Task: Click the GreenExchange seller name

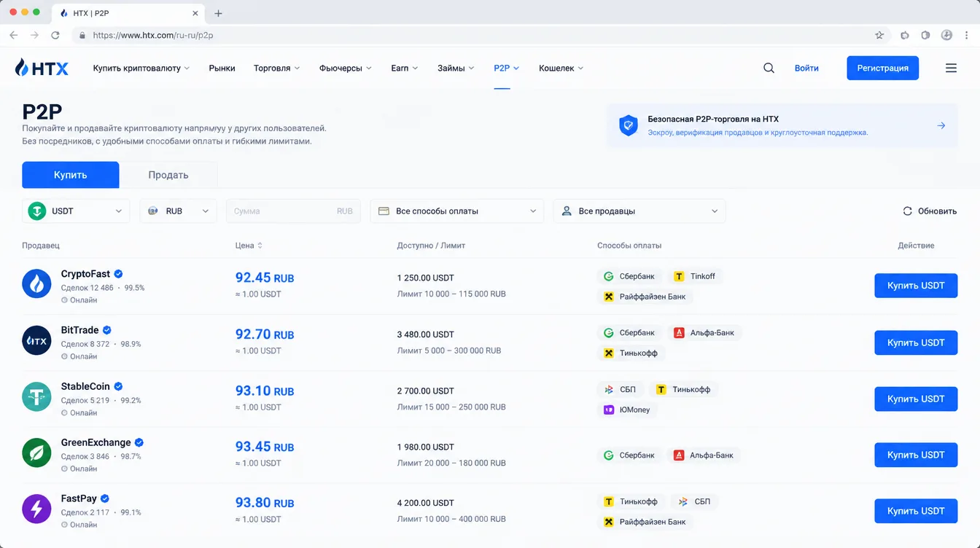Action: click(96, 442)
